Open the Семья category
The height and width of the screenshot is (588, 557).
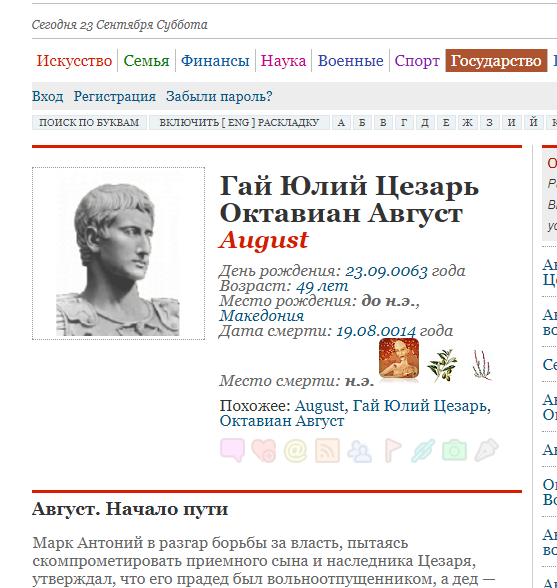coord(146,60)
